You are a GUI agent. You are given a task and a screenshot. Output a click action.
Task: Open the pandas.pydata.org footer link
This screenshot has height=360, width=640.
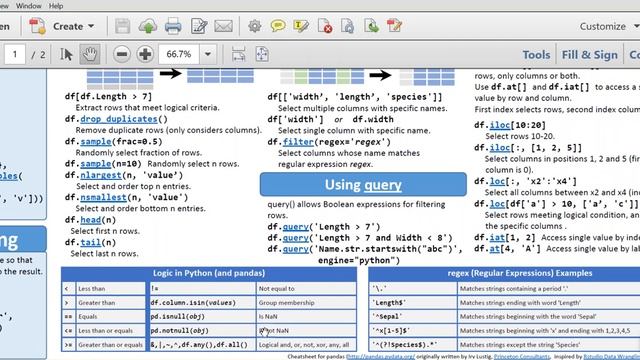[x=380, y=356]
